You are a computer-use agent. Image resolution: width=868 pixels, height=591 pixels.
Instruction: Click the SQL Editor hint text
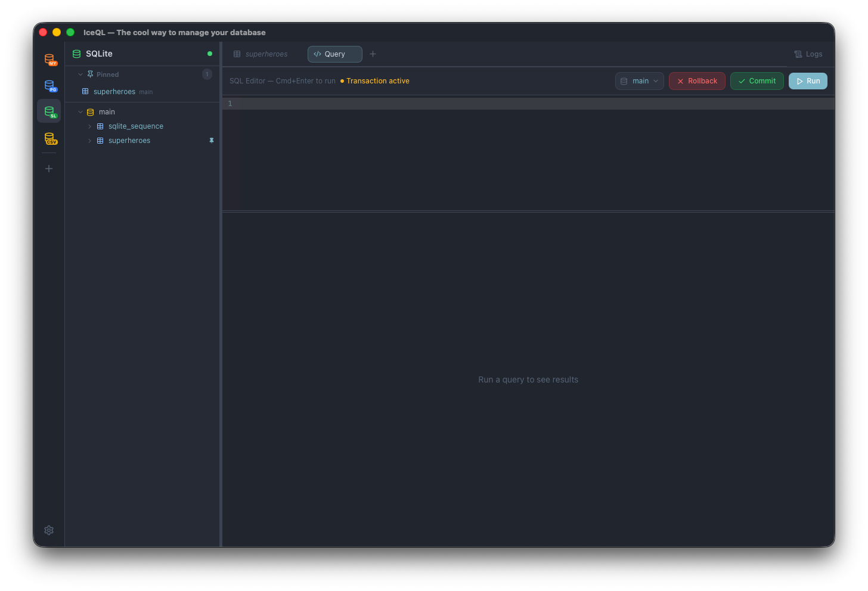pyautogui.click(x=283, y=81)
